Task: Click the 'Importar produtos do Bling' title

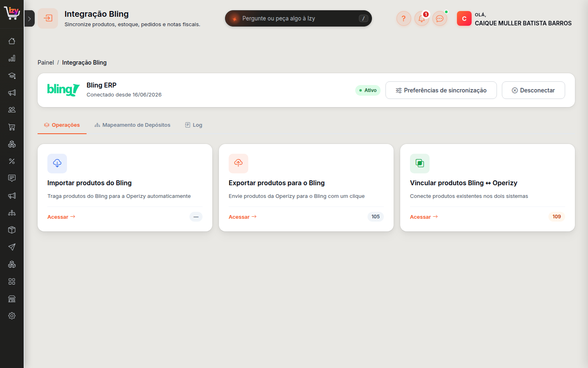Action: pos(89,183)
